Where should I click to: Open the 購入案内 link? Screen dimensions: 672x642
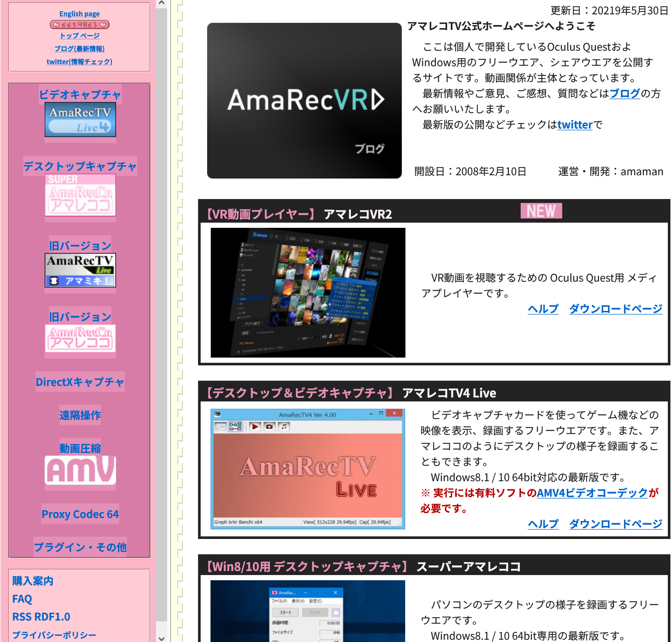[x=32, y=581]
